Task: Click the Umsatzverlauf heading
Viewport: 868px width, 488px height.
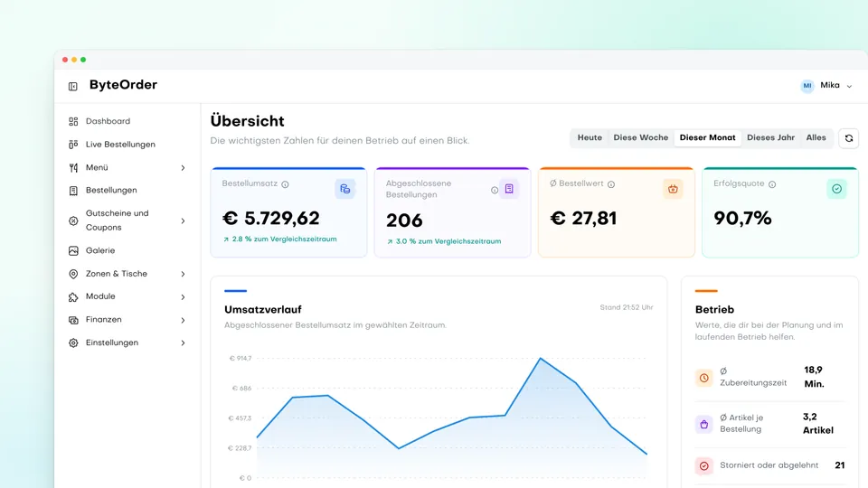Action: 263,309
